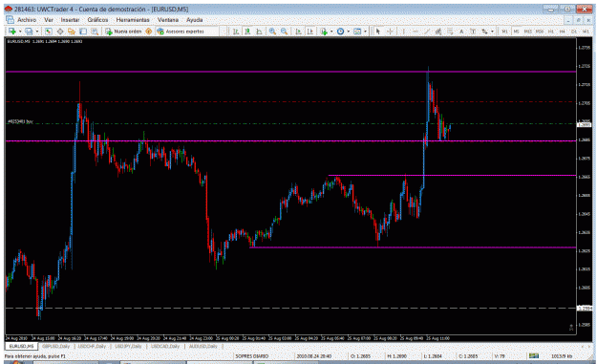Screen dimensions: 597x364
Task: Switch chart to bar chart mode
Action: coord(236,32)
